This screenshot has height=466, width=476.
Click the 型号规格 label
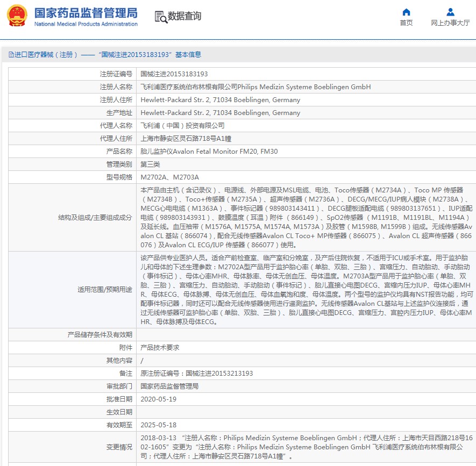(x=119, y=177)
